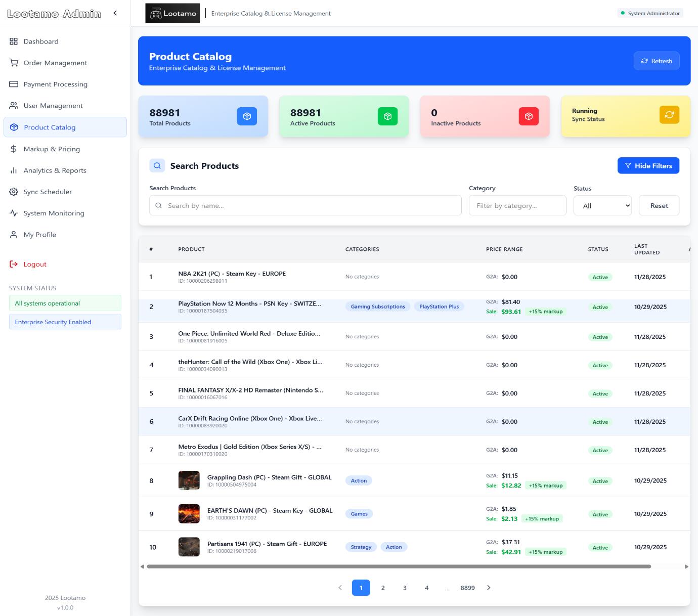Open the Filter by category field
698x616 pixels.
(x=517, y=205)
